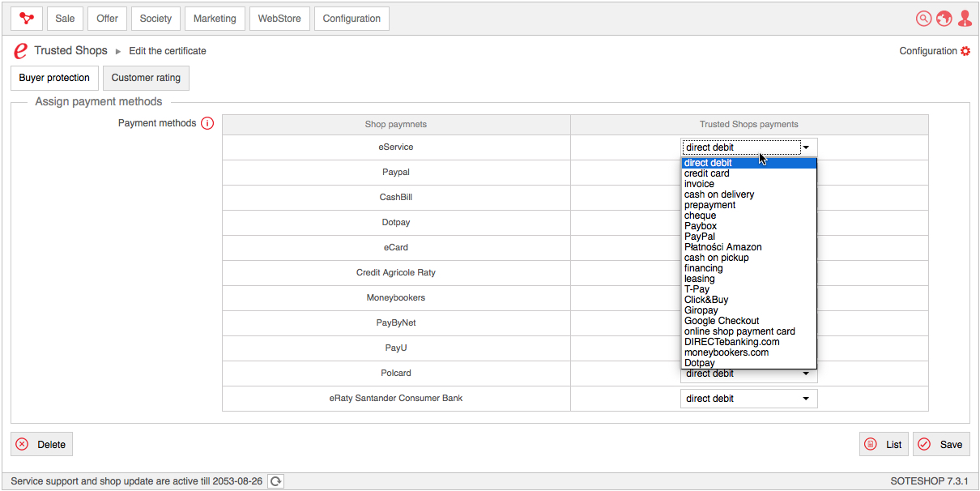Select invoice option
980x491 pixels.
coord(749,184)
